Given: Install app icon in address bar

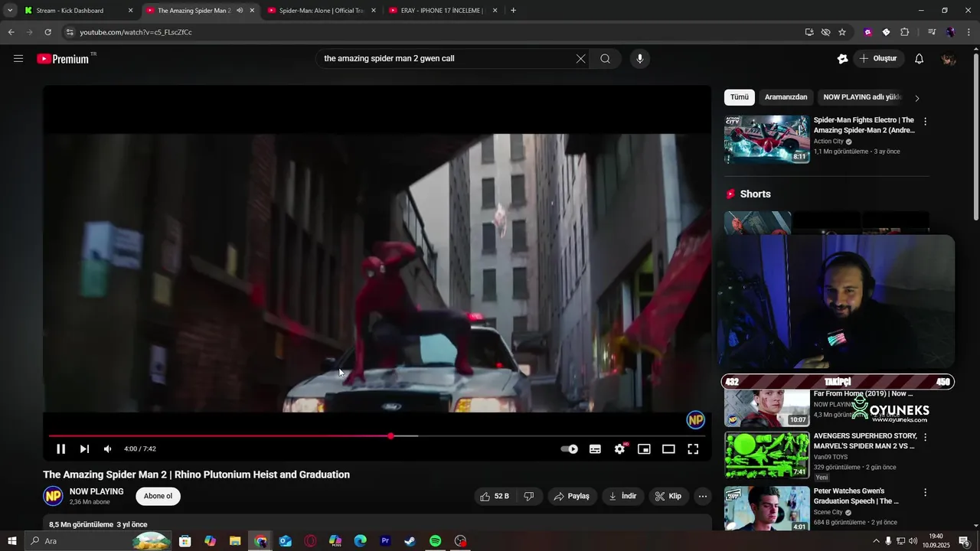Looking at the screenshot, I should 809,32.
